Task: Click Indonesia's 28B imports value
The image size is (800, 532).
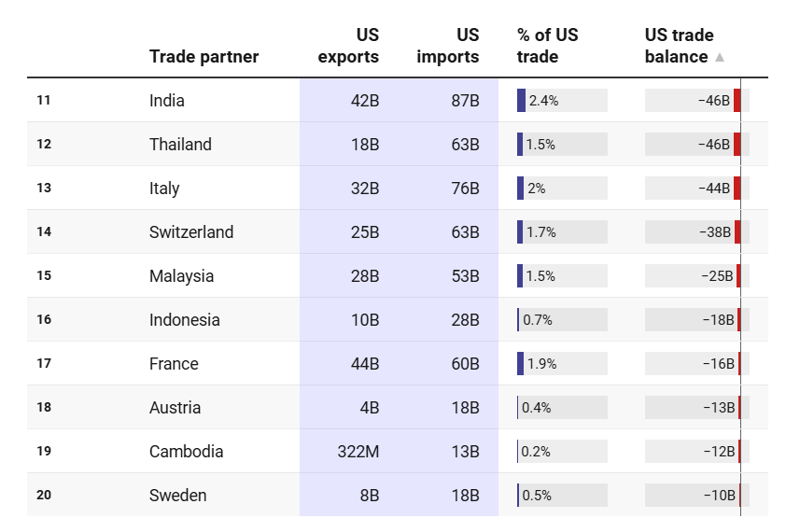Action: click(x=465, y=320)
